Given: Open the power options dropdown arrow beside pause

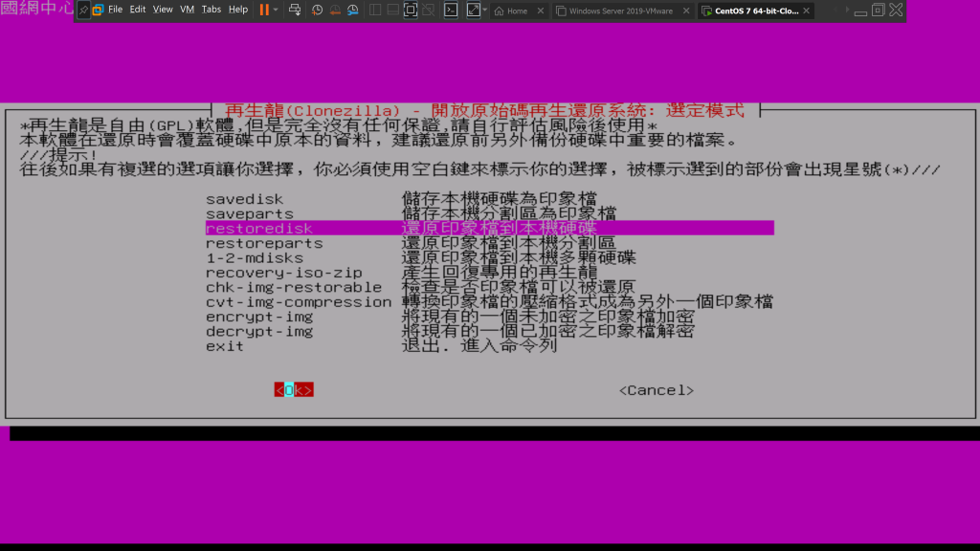Looking at the screenshot, I should point(276,10).
